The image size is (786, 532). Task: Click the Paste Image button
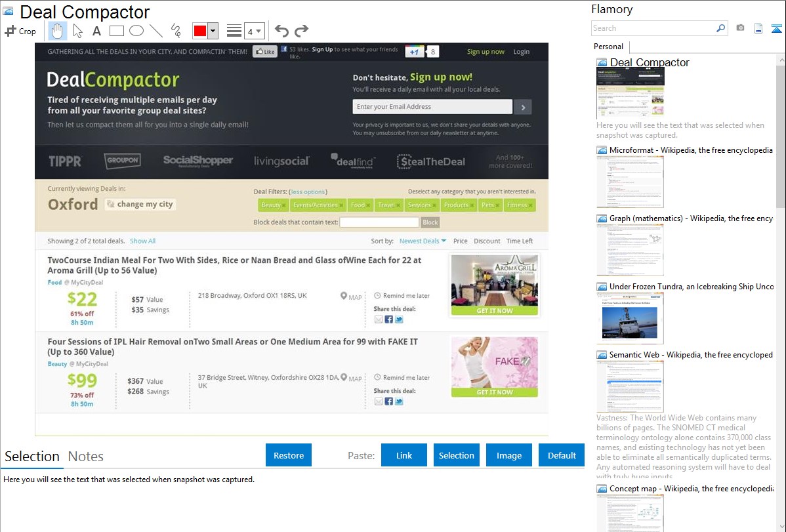[508, 455]
